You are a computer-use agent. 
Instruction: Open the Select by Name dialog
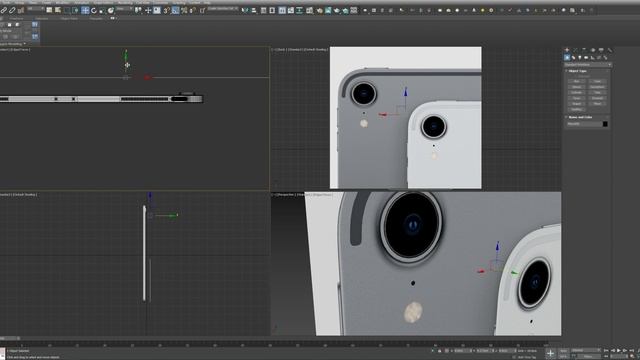point(58,10)
